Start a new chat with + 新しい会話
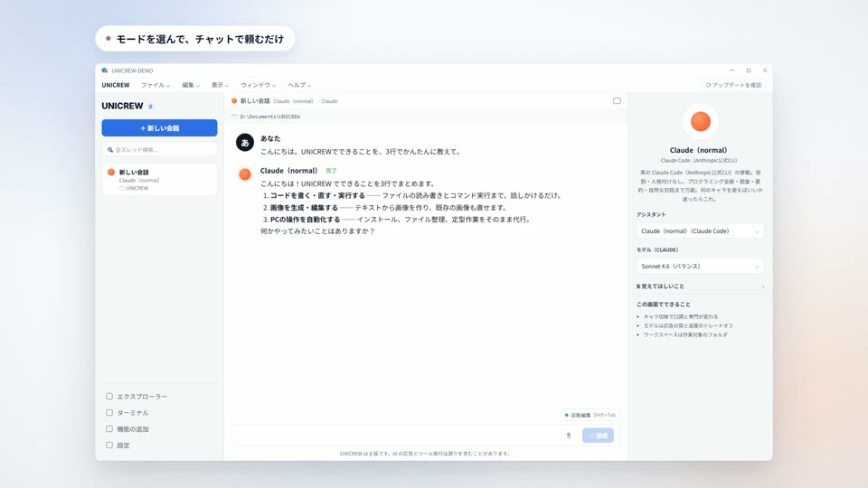The image size is (868, 488). (x=159, y=127)
